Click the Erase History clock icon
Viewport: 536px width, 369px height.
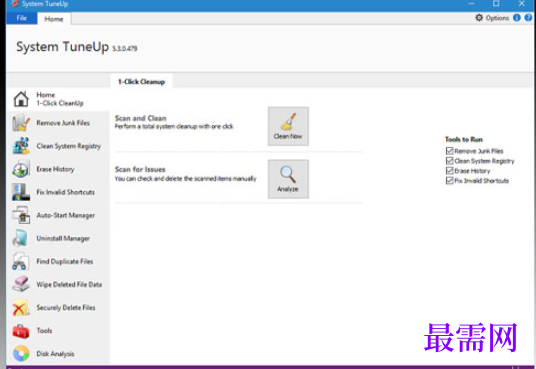tap(21, 169)
